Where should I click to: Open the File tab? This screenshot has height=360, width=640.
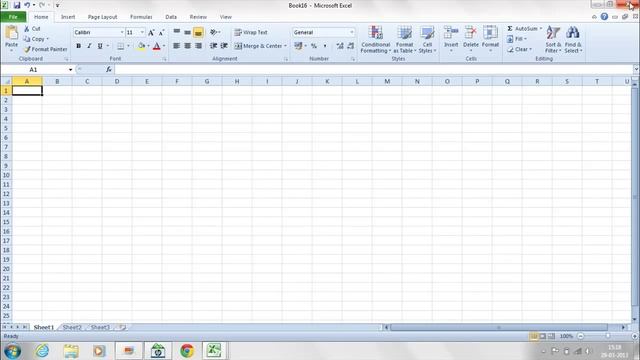coord(13,17)
